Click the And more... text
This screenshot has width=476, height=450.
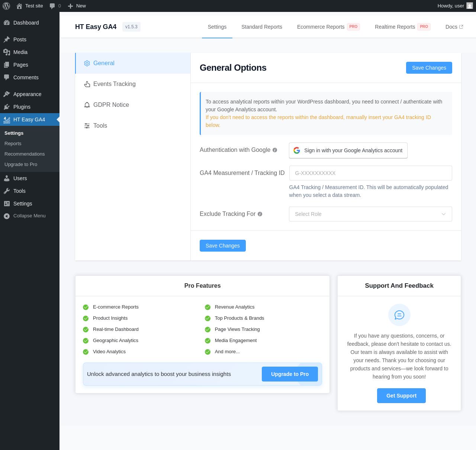pyautogui.click(x=227, y=352)
